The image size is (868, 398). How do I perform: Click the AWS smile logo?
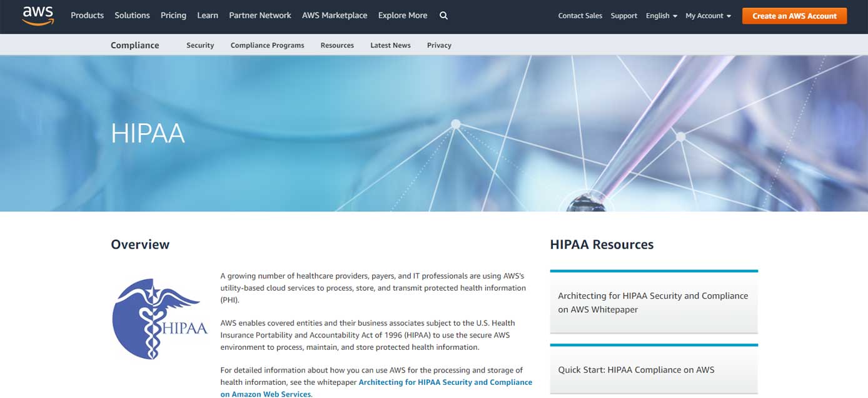click(37, 16)
